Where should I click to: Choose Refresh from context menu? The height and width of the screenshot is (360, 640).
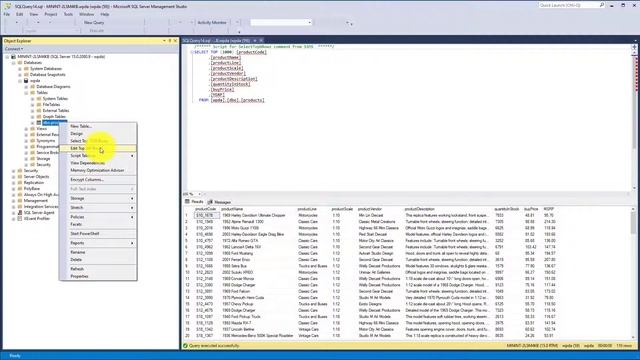point(98,269)
